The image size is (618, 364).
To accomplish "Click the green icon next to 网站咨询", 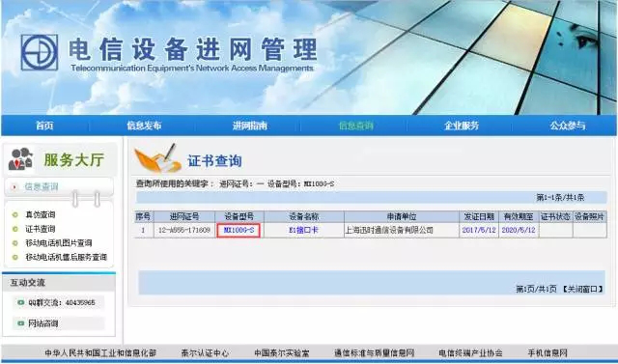I will [21, 323].
